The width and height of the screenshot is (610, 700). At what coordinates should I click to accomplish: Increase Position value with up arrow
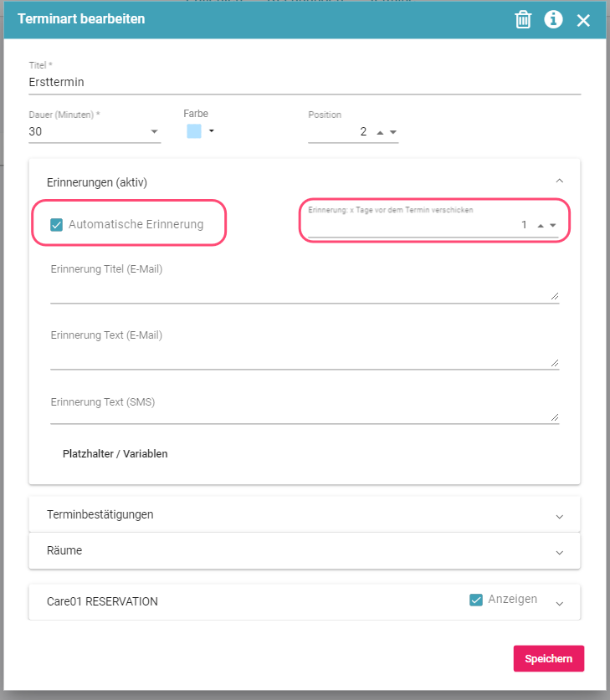tap(381, 132)
